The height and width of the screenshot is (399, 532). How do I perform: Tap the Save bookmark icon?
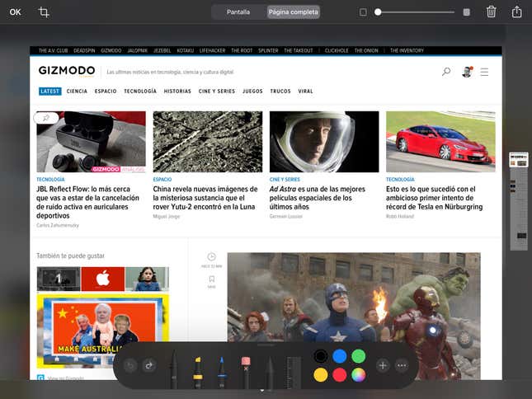coord(212,281)
